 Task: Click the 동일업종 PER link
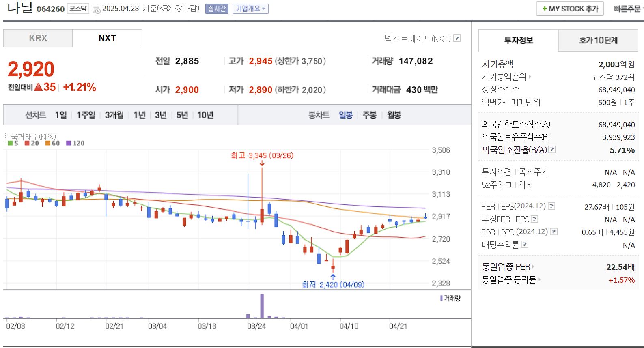tap(506, 267)
